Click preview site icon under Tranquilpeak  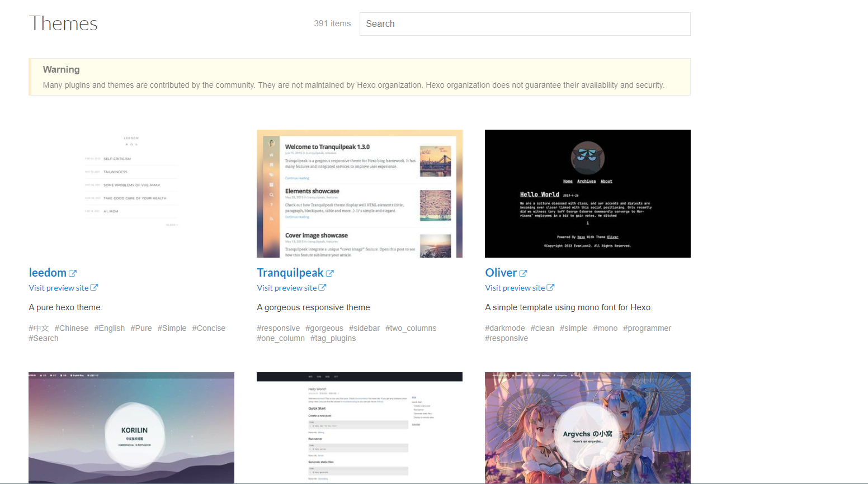click(x=322, y=288)
